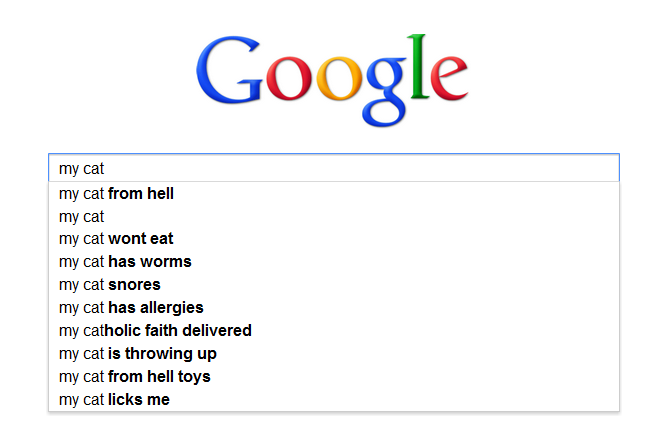Choose the plain 'my cat' suggestion
Image resolution: width=666 pixels, height=440 pixels.
82,216
